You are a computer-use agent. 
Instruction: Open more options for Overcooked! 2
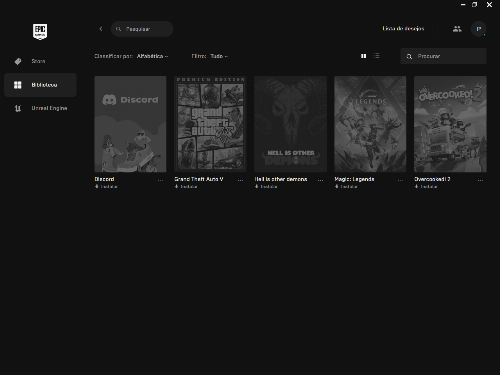pyautogui.click(x=480, y=180)
